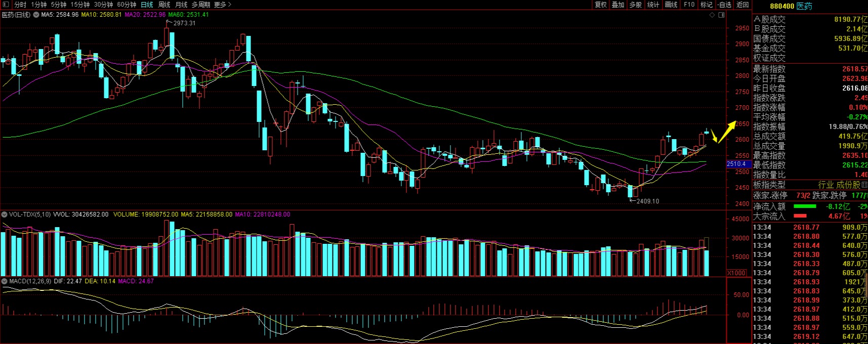
Task: Open the 统计 statistics tool
Action: pyautogui.click(x=653, y=5)
